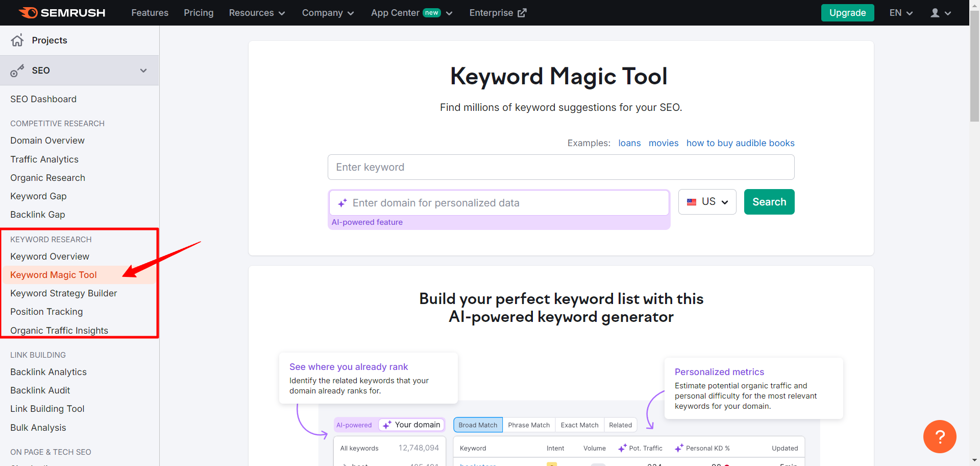980x466 pixels.
Task: Open Keyword Gap
Action: (x=38, y=196)
